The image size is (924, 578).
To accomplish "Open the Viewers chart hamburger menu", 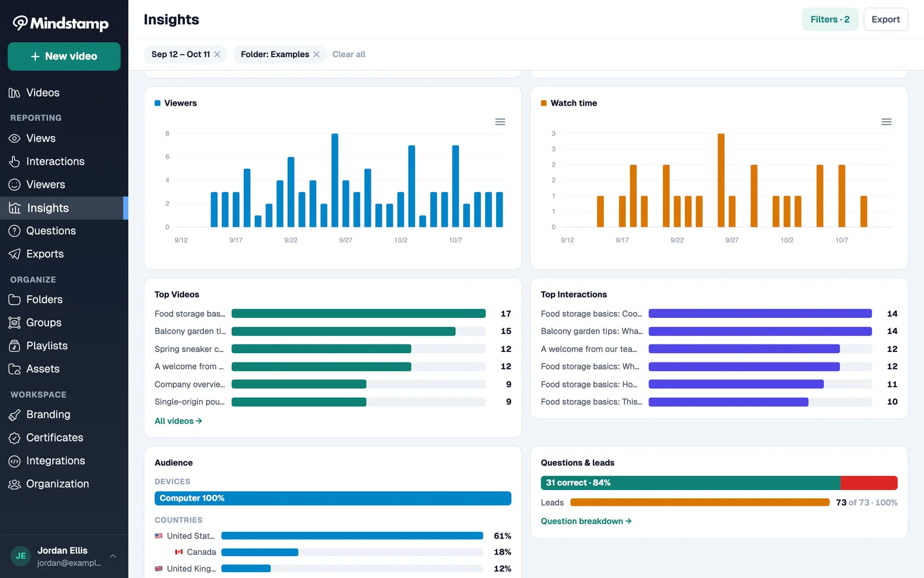I will point(500,122).
